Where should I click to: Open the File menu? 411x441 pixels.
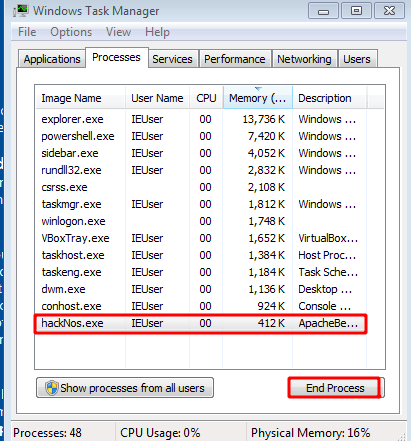click(27, 32)
